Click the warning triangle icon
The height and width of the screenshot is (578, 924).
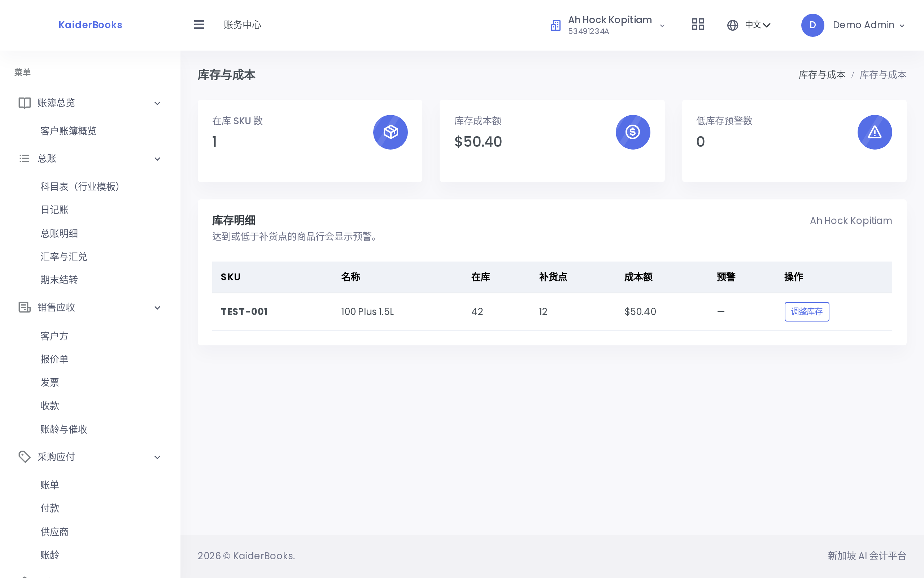click(874, 132)
